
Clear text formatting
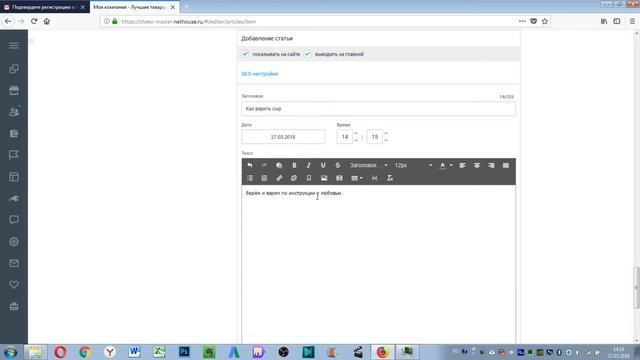click(390, 178)
